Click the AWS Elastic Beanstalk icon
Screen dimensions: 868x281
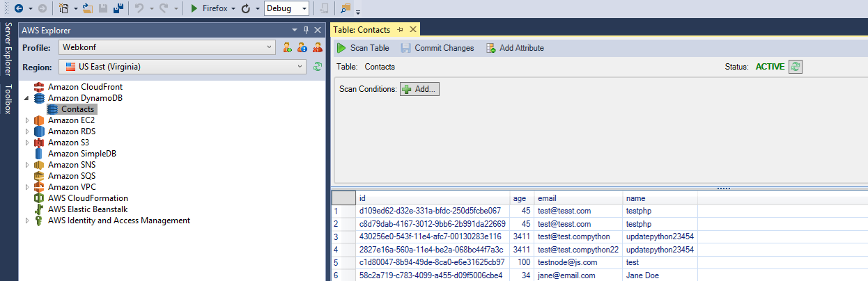40,209
